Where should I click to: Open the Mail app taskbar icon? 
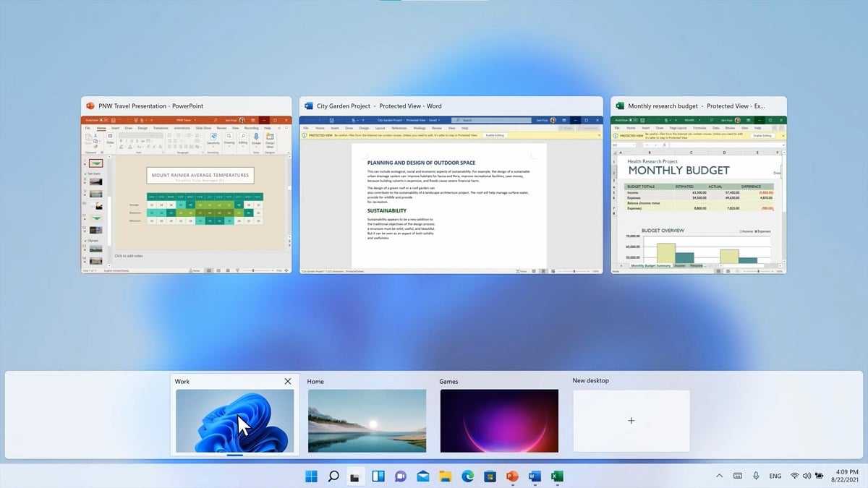point(423,476)
